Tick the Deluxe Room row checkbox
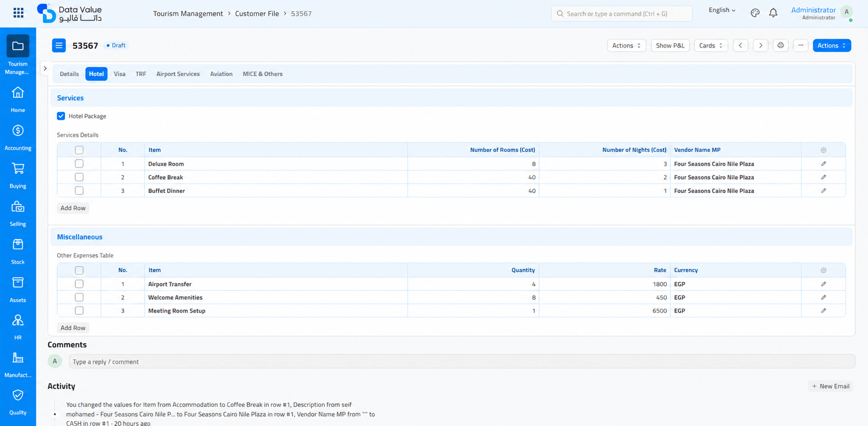The width and height of the screenshot is (868, 426). [x=79, y=164]
